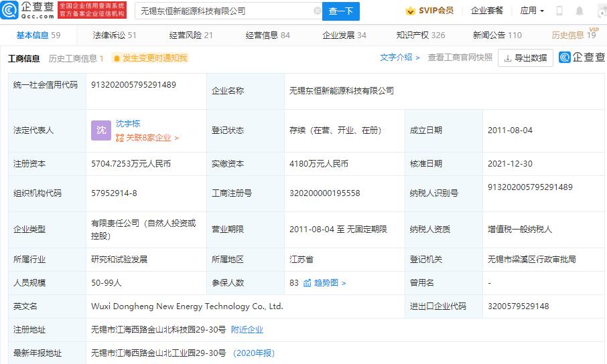Switch to 新闻公告 tab
607x364 pixels.
(x=497, y=35)
